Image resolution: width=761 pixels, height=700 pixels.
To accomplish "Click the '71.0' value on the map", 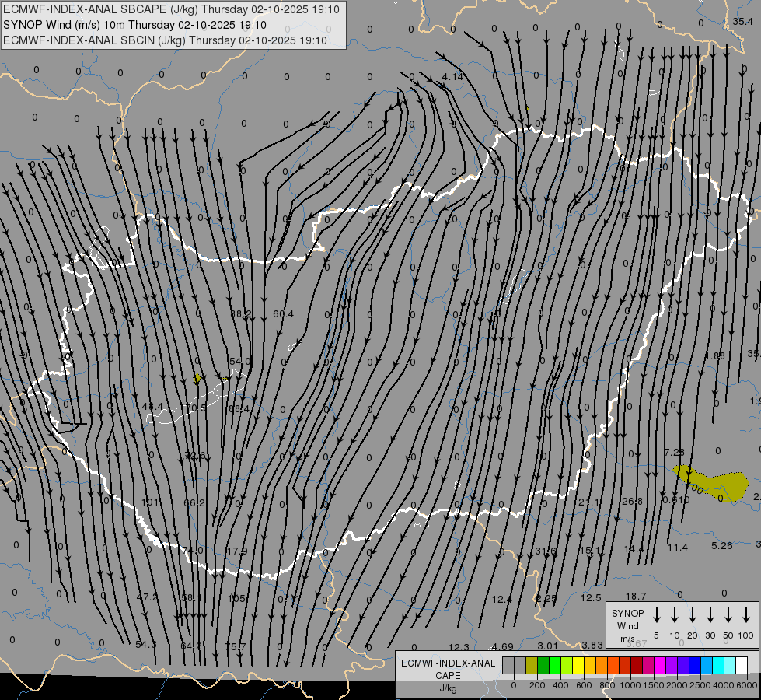I will point(193,551).
